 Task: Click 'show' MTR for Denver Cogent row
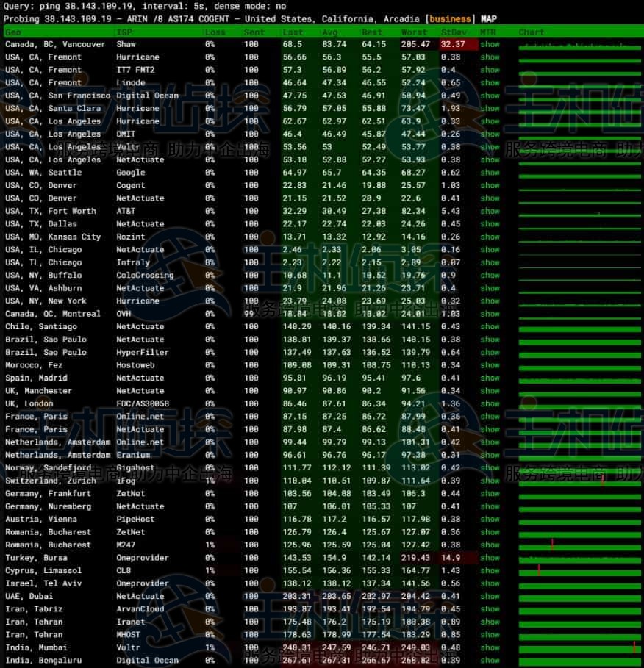point(490,185)
